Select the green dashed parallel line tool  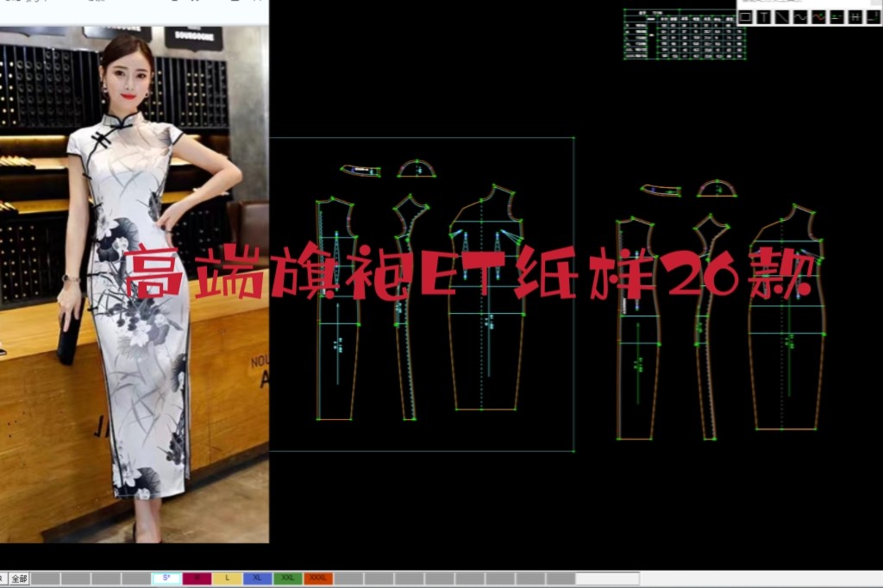coord(836,17)
